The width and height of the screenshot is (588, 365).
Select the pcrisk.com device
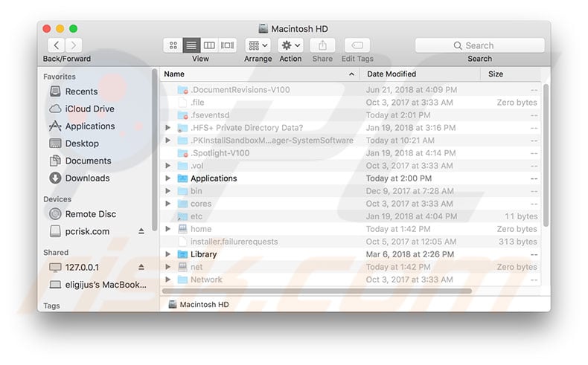[80, 231]
